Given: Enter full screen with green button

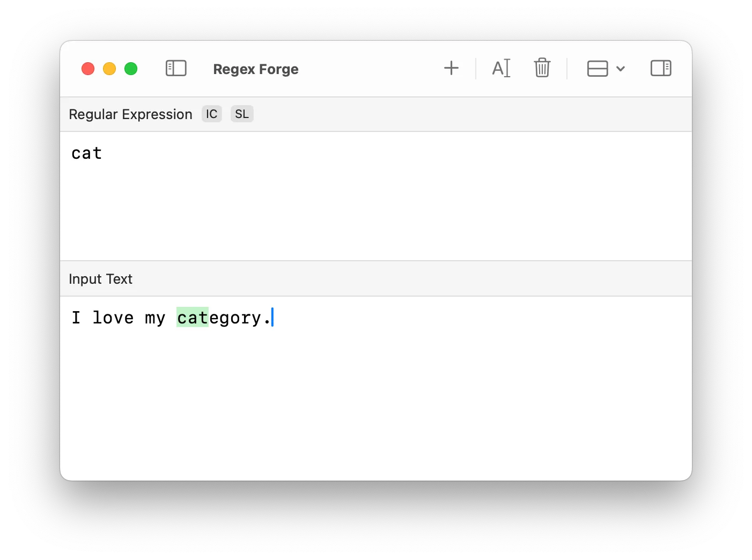Looking at the screenshot, I should point(131,69).
